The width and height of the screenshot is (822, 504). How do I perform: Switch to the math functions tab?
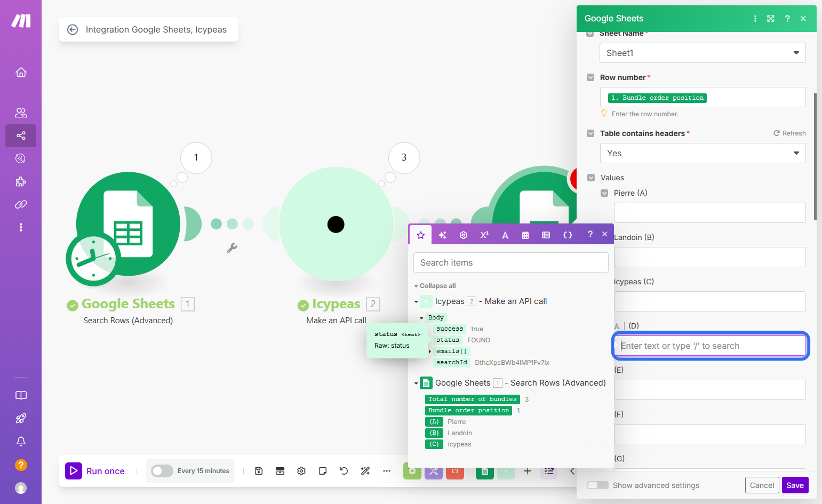[484, 235]
